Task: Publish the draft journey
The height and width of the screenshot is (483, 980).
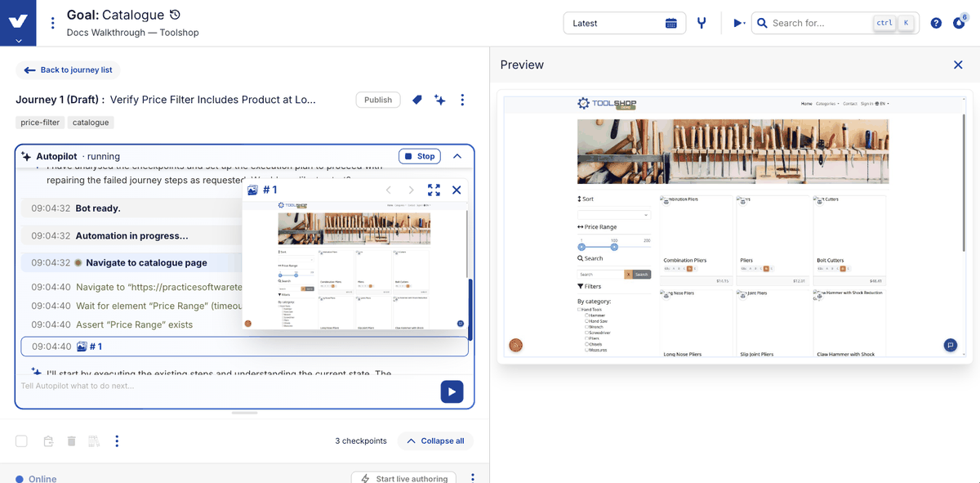Action: click(378, 100)
